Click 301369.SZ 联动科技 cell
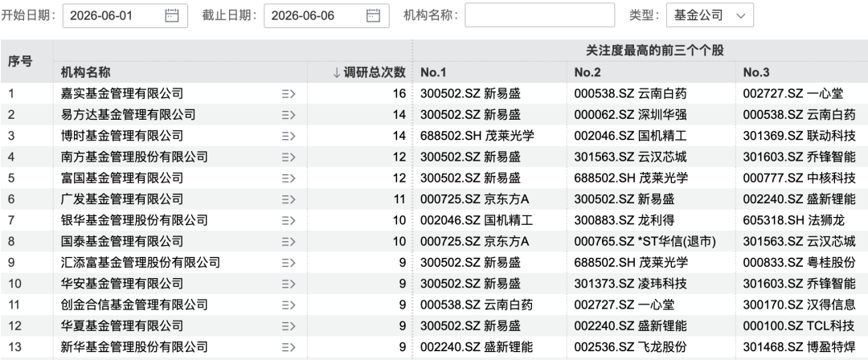Screen dimensions: 868x360 click(800, 136)
